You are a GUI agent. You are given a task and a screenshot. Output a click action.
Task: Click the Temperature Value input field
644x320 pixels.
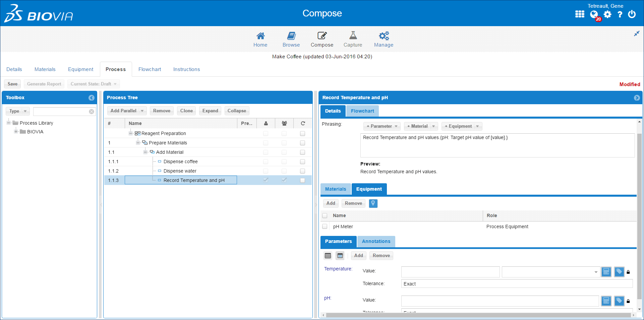450,272
